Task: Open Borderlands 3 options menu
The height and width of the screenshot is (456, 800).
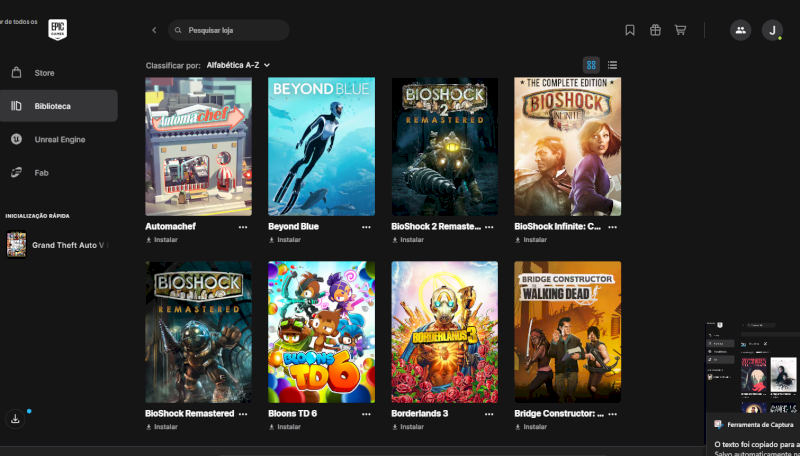Action: point(489,414)
